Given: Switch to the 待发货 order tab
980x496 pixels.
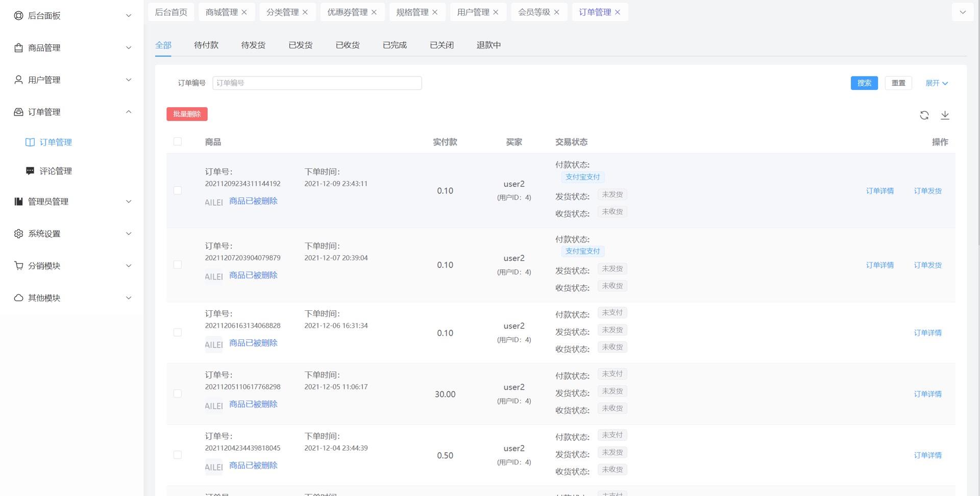Looking at the screenshot, I should (253, 45).
